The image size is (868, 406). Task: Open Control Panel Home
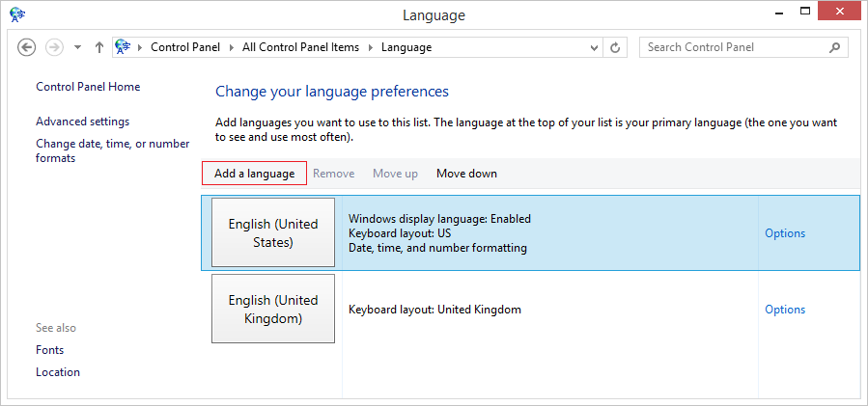tap(88, 87)
